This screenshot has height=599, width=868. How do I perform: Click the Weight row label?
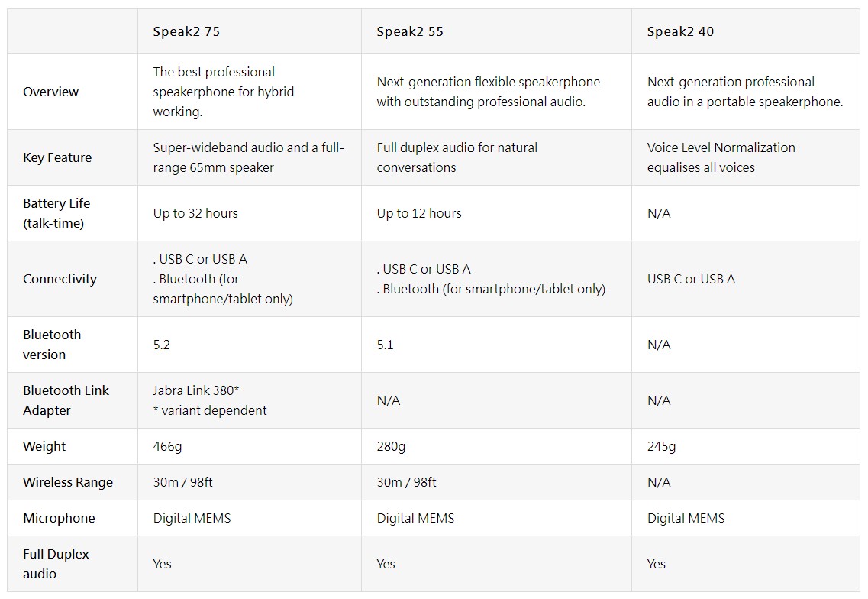coord(44,447)
